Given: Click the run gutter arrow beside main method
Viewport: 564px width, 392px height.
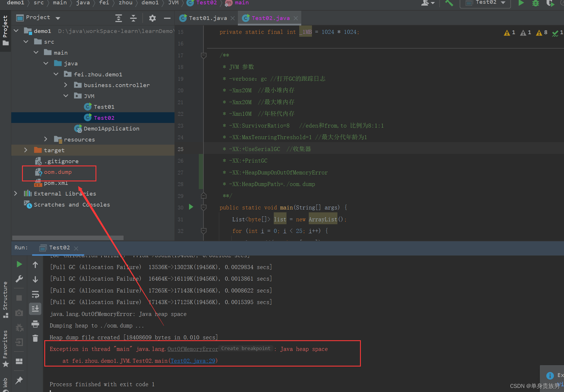Looking at the screenshot, I should [x=191, y=207].
